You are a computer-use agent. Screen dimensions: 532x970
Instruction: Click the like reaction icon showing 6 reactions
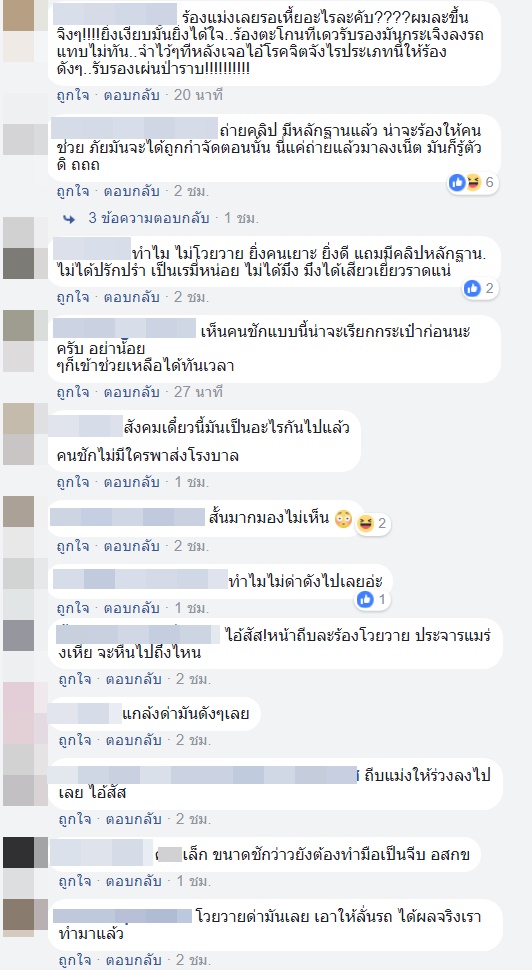(457, 182)
